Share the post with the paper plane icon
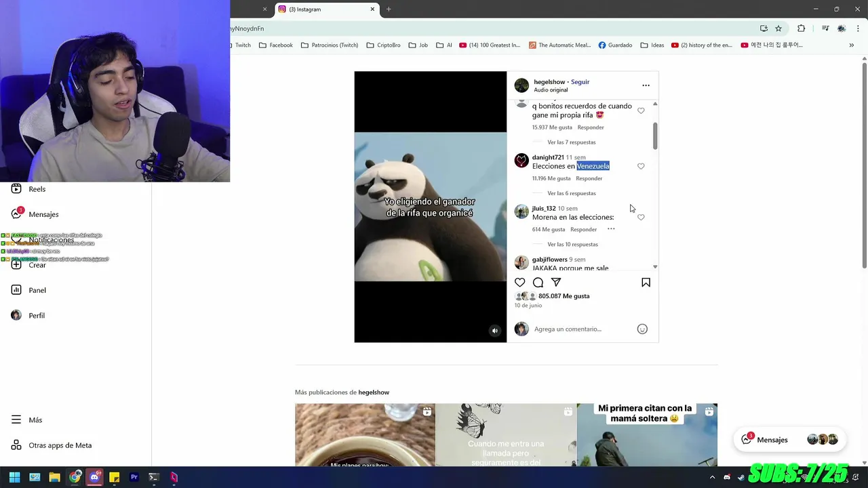The width and height of the screenshot is (868, 488). click(556, 282)
